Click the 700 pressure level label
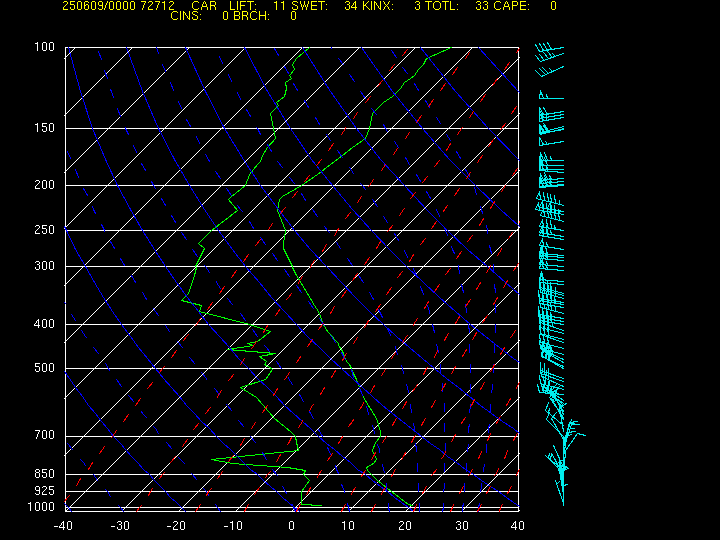720x540 pixels. pos(45,435)
